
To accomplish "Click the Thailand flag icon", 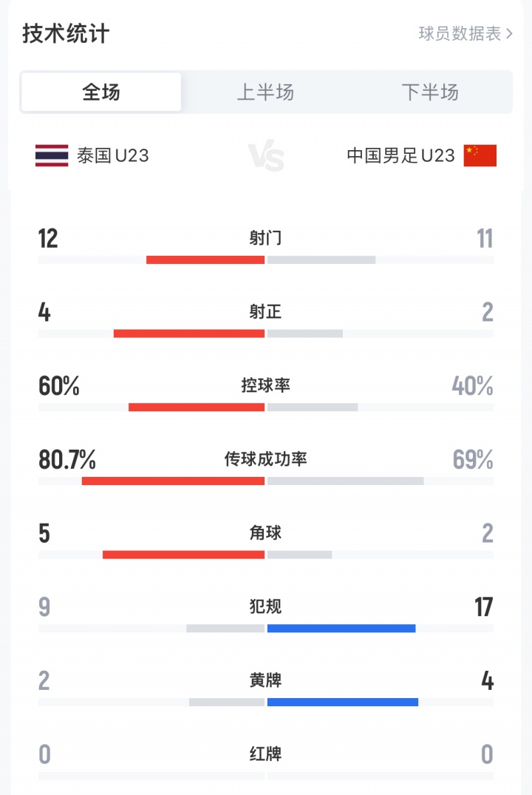I will 52,155.
